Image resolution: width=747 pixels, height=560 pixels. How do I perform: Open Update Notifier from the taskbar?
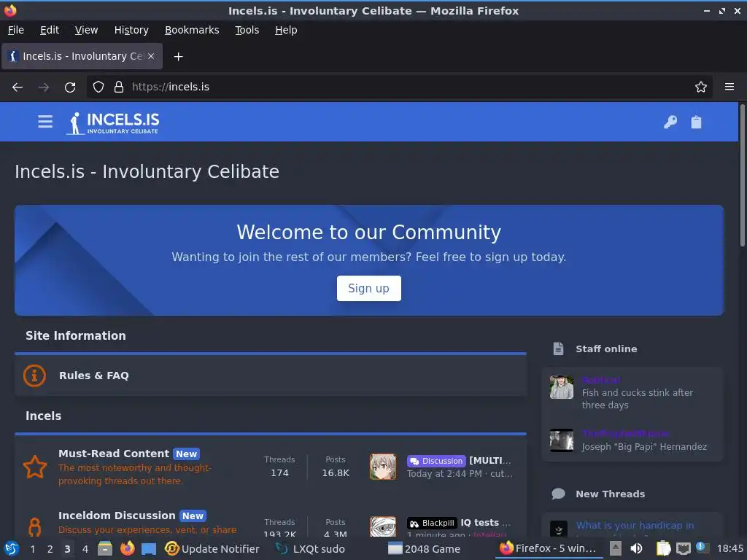coord(212,549)
